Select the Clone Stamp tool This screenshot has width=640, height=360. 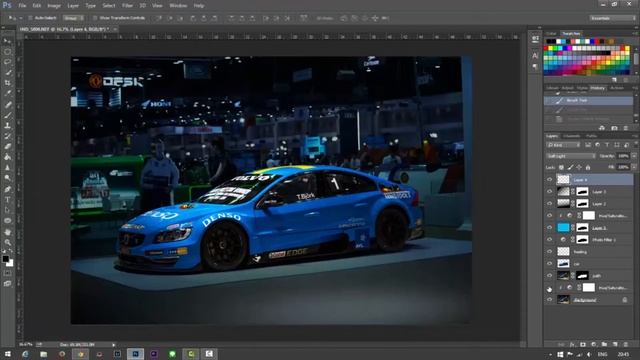click(x=7, y=125)
